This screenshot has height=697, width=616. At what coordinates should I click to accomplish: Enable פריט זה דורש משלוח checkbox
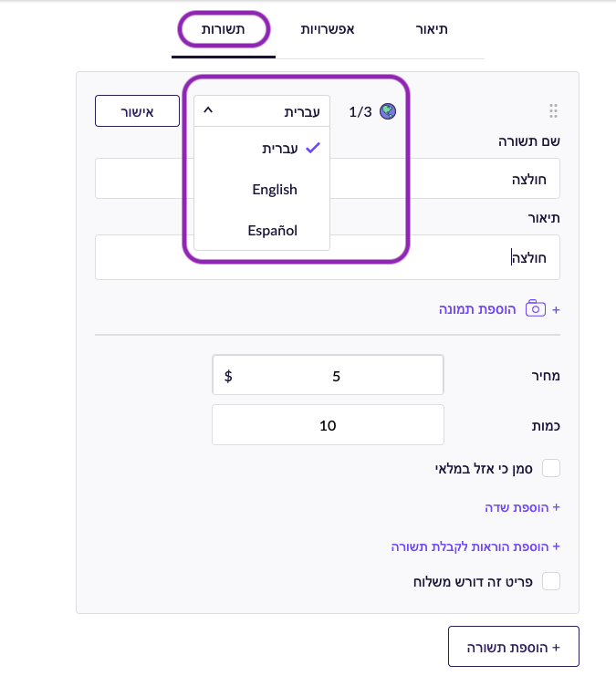pyautogui.click(x=551, y=581)
